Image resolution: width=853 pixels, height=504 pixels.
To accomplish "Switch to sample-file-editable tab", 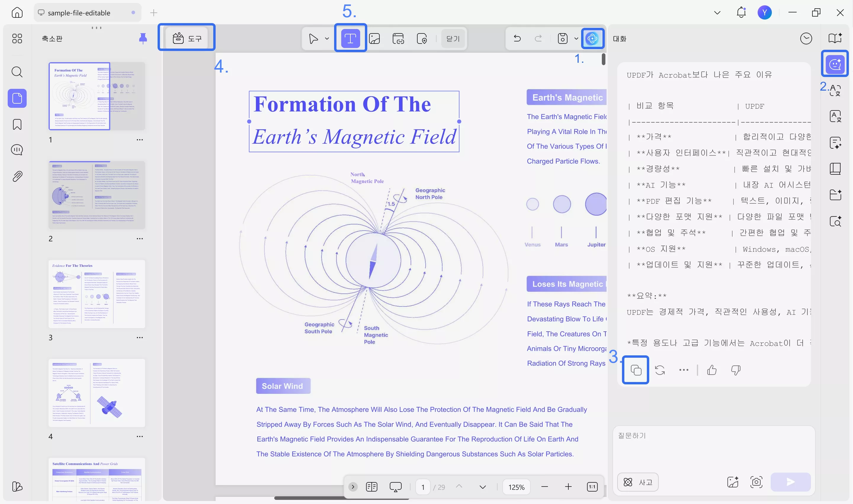I will pyautogui.click(x=79, y=12).
